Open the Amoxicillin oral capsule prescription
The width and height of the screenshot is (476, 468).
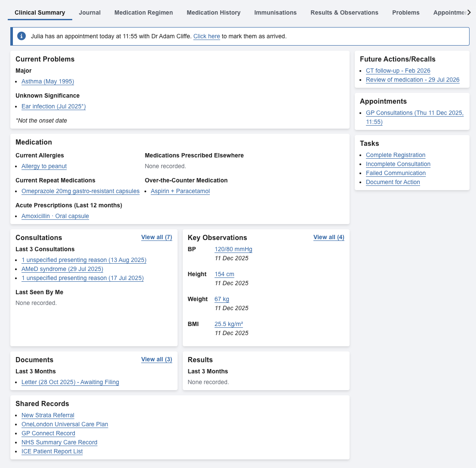[x=55, y=216]
